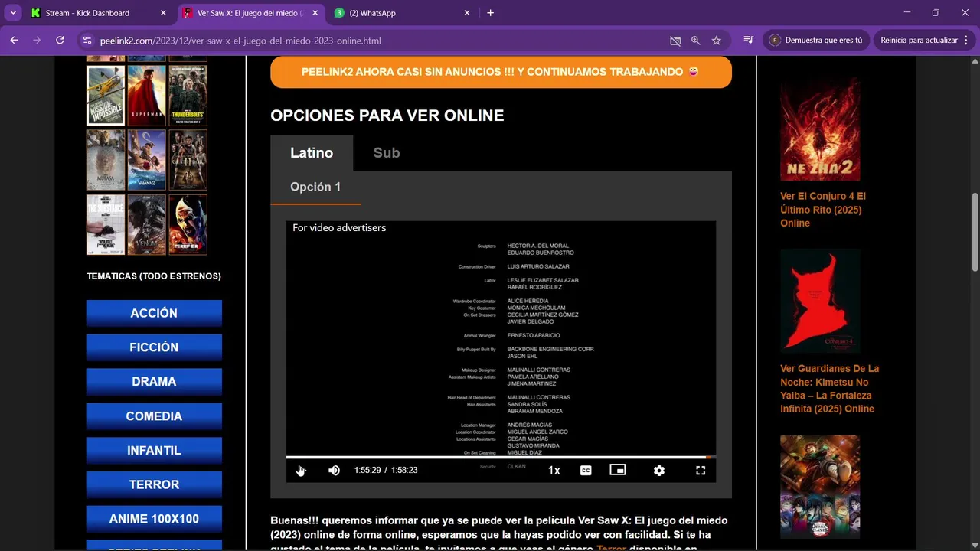Click the 1:55:29 / 1:58:23 time display
The height and width of the screenshot is (551, 980).
point(386,471)
